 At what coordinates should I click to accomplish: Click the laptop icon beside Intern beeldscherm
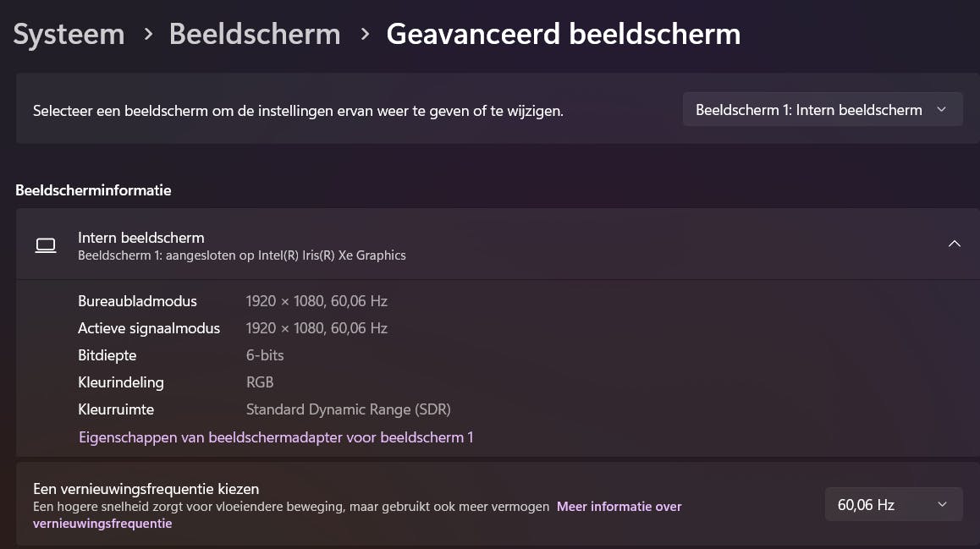(46, 245)
